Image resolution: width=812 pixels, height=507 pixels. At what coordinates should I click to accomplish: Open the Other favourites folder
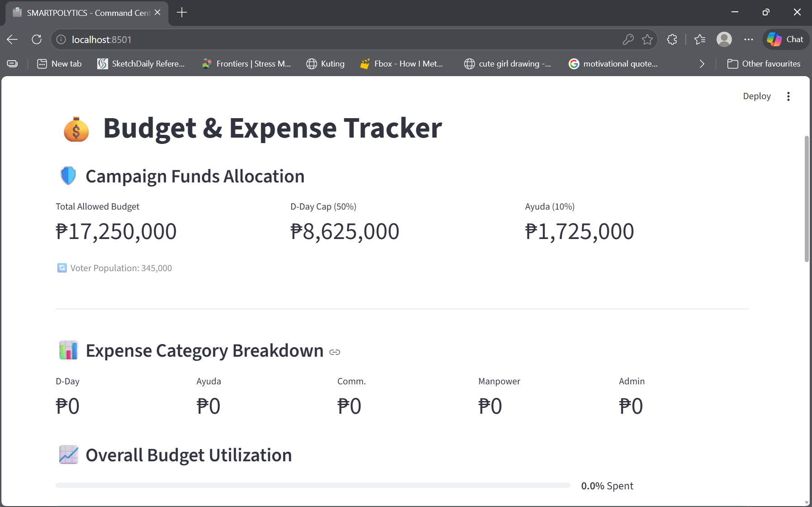pos(764,63)
